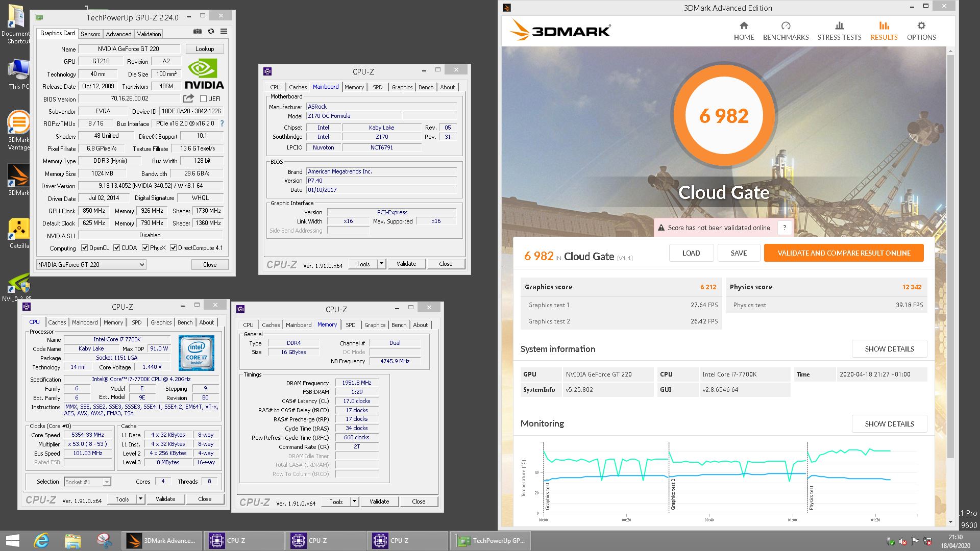Switch to GPU-Z Validation tab
The height and width of the screenshot is (551, 980).
click(x=149, y=34)
